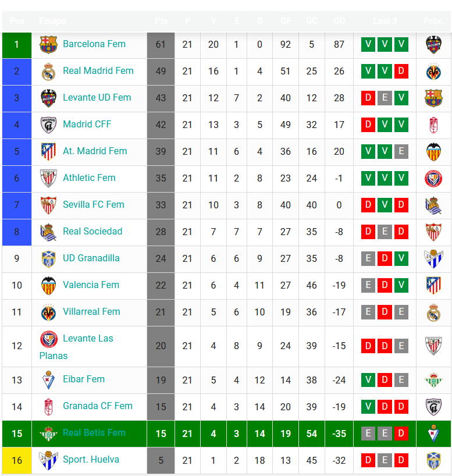The image size is (452, 476).
Task: Click next-opponent crest in Barcelona Fem row
Action: (433, 45)
